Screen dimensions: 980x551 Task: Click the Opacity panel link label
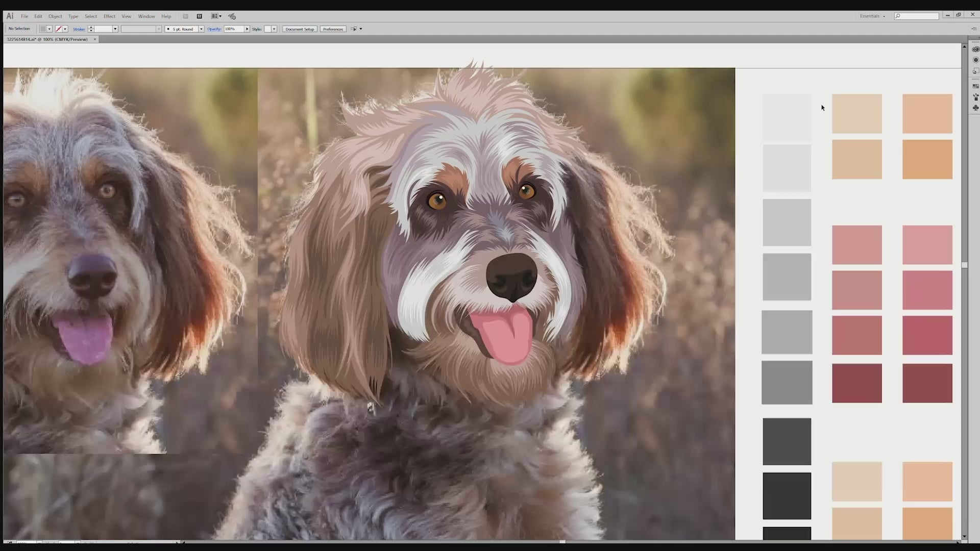214,29
